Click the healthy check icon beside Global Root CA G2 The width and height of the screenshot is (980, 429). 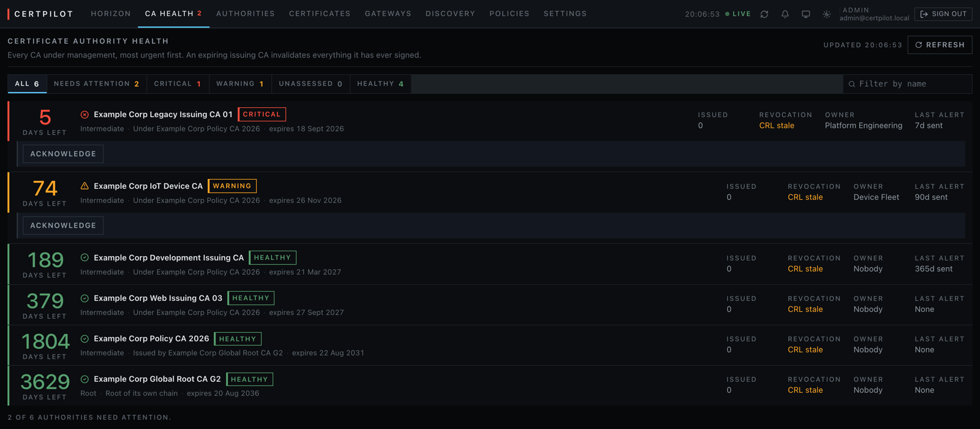85,379
